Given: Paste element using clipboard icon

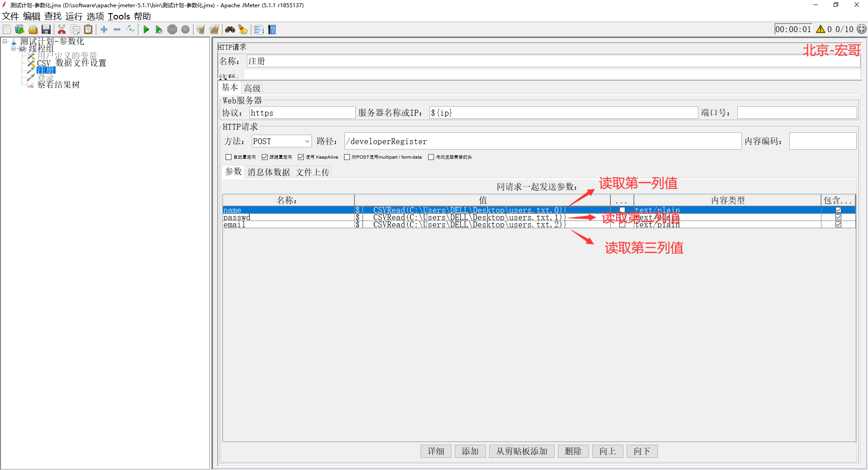Looking at the screenshot, I should [x=88, y=29].
